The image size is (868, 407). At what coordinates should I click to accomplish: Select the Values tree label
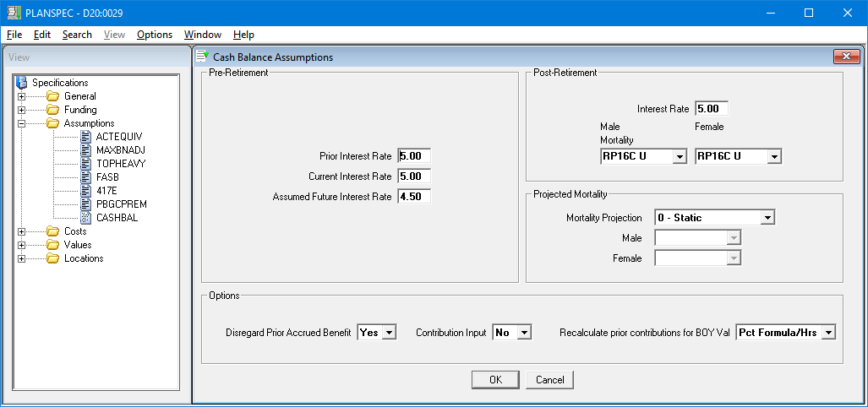[x=78, y=244]
